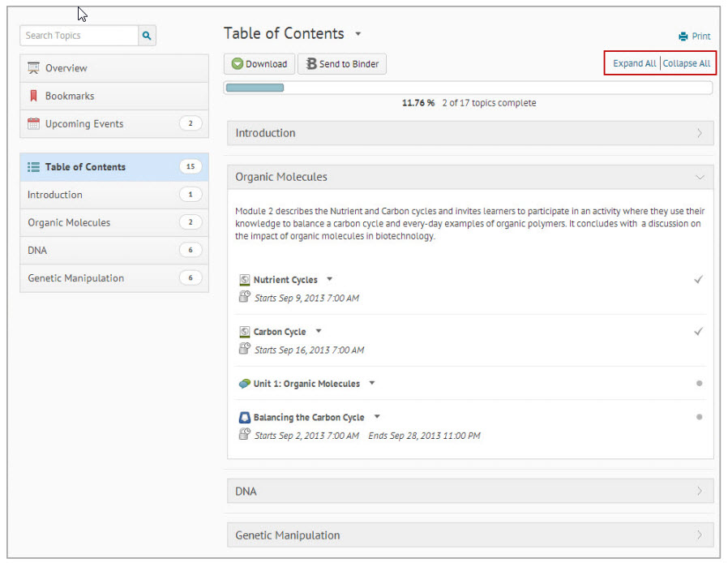
Task: Click the Bookmarks ribbon icon
Action: pos(33,96)
